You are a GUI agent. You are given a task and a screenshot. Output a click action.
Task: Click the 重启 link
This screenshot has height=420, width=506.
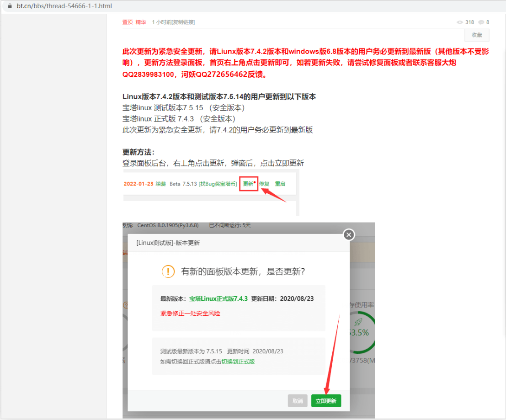pos(280,184)
